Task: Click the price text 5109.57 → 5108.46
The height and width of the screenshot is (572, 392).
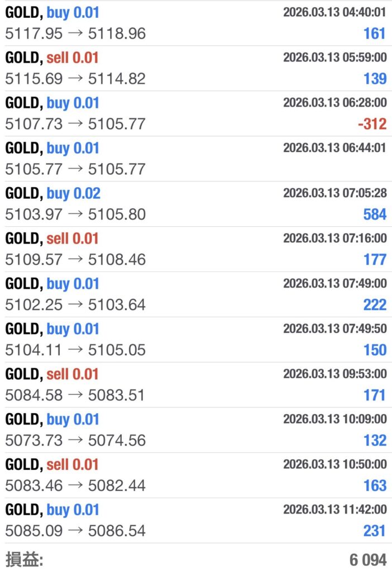Action: [75, 260]
